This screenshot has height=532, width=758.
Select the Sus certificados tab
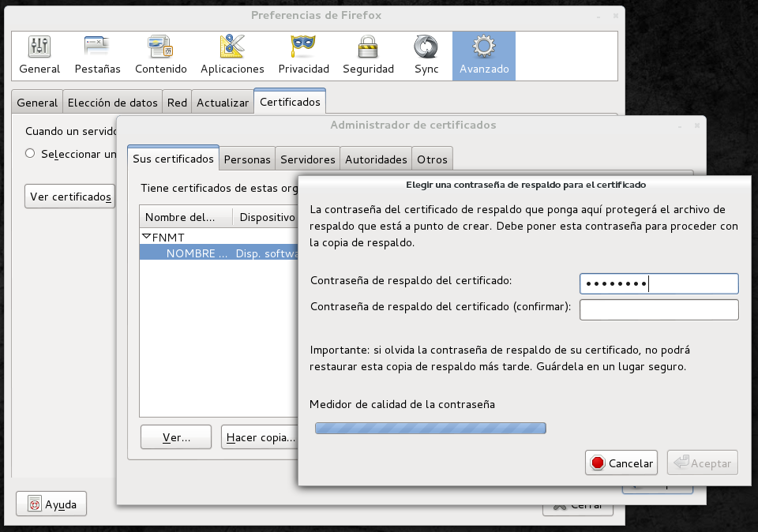[x=173, y=159]
